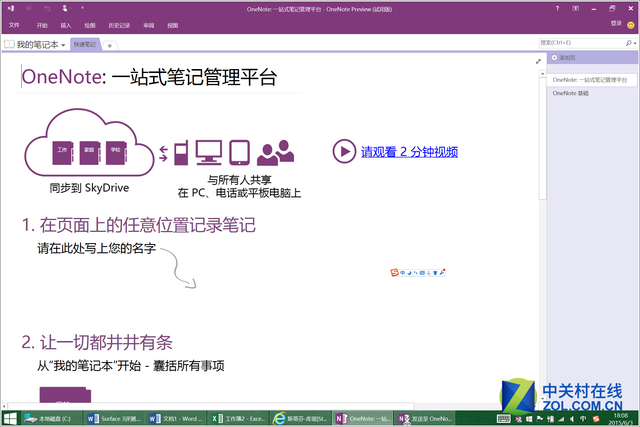Click the Sogou input method S logo
This screenshot has width=640, height=427.
pyautogui.click(x=394, y=272)
